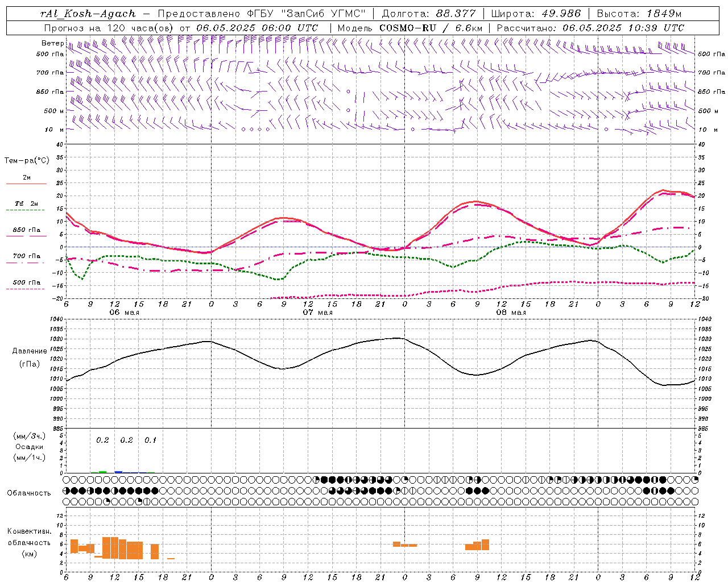Select the elevation value Высота: 1849м
728x582 pixels.
(639, 14)
